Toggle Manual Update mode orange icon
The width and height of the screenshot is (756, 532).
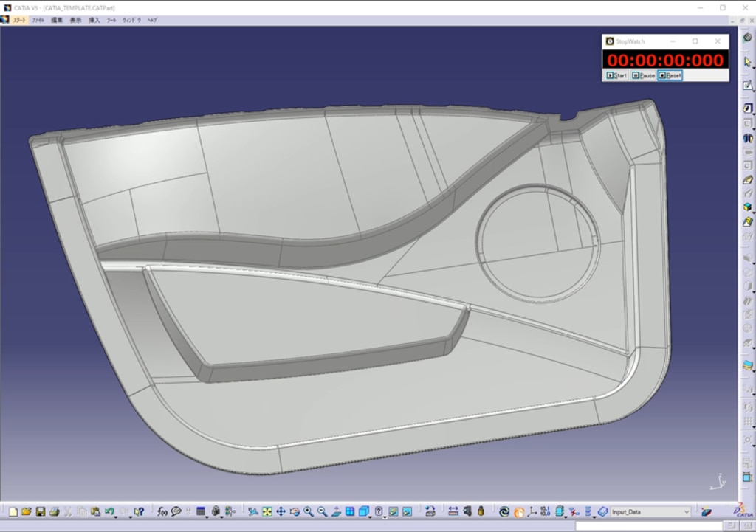[518, 512]
